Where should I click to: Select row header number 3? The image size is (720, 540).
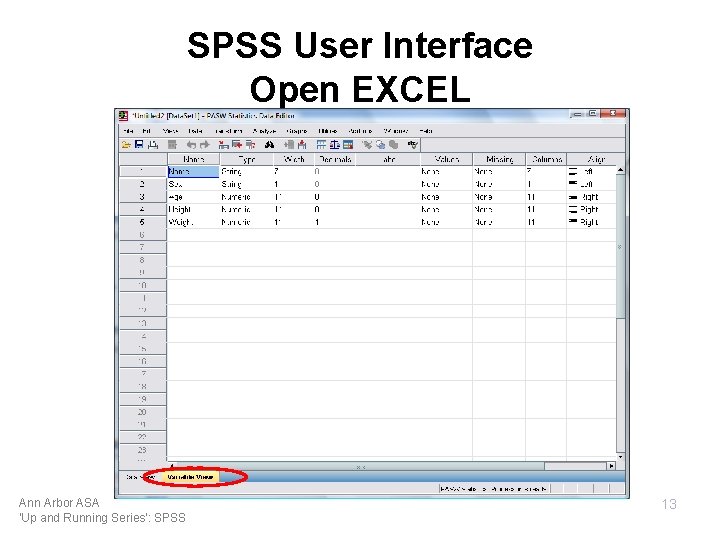coord(143,197)
